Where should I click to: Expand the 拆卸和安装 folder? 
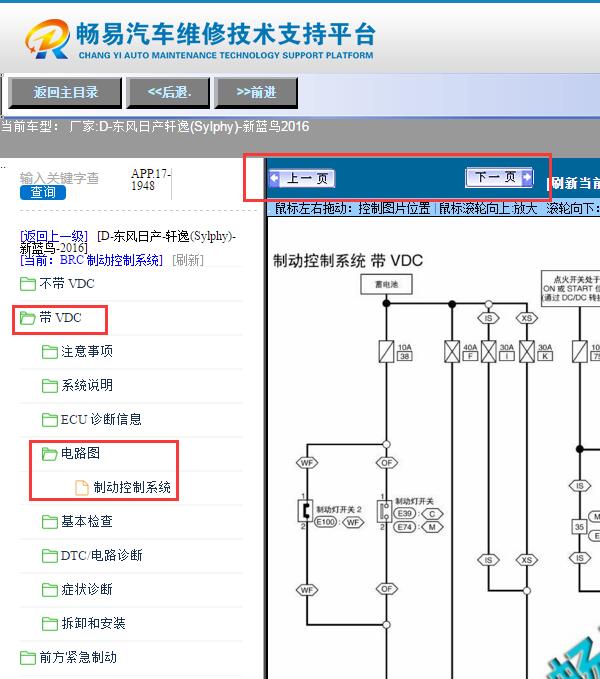pos(93,624)
